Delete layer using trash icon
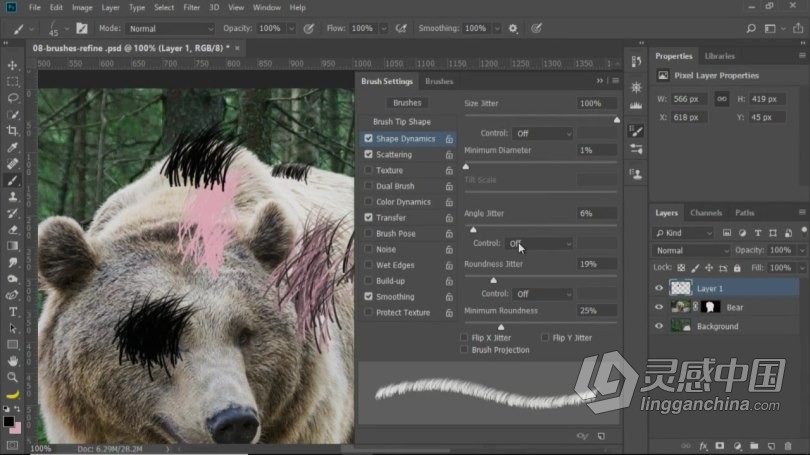This screenshot has width=810, height=455. pos(788,446)
